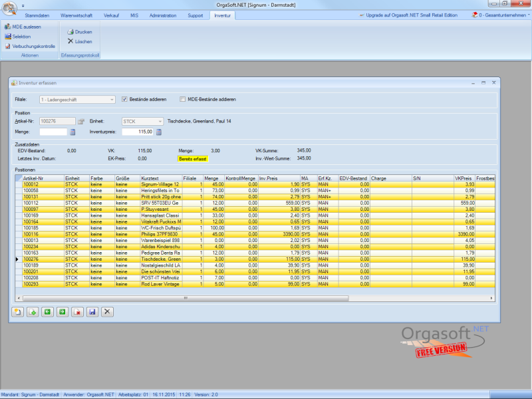Click the OrgaSoft application orb button
The image size is (532, 399).
coord(9,9)
